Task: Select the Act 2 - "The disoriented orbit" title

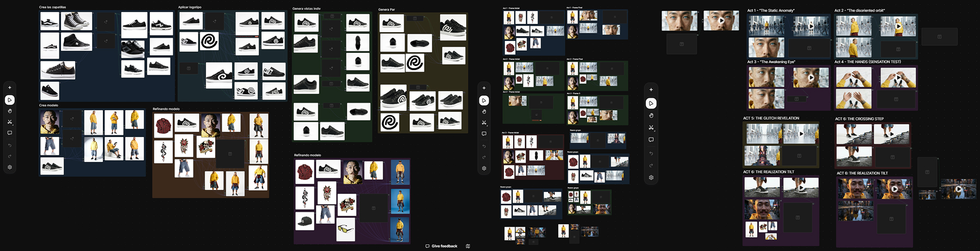Action: 860,10
